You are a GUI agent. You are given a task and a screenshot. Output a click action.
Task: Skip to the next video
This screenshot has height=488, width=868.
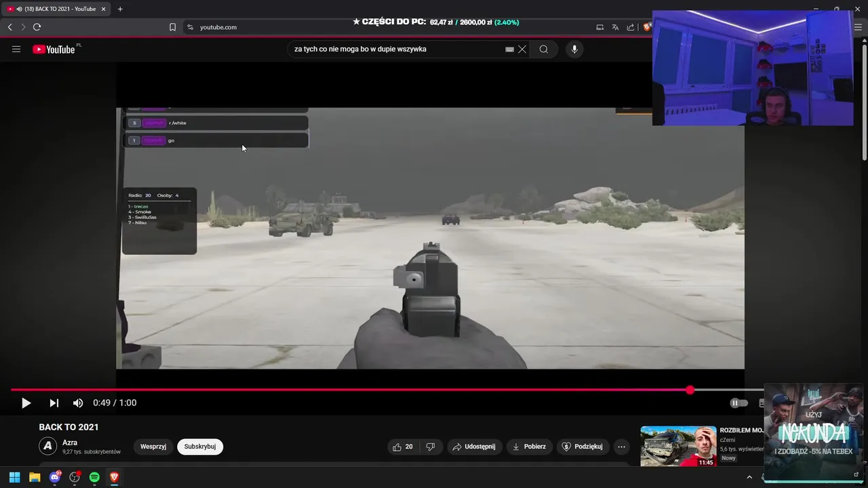(54, 403)
